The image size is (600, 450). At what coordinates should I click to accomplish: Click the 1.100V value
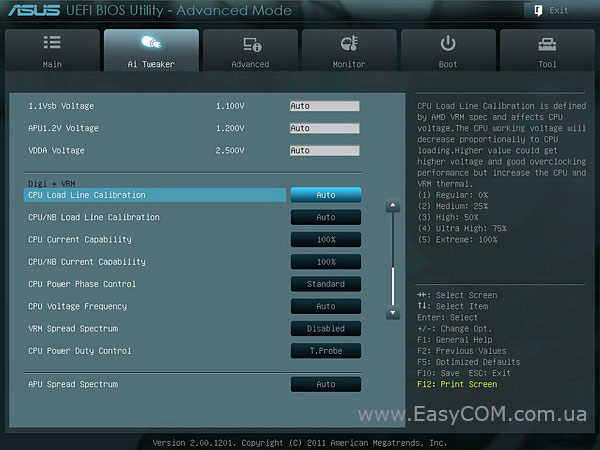point(230,106)
